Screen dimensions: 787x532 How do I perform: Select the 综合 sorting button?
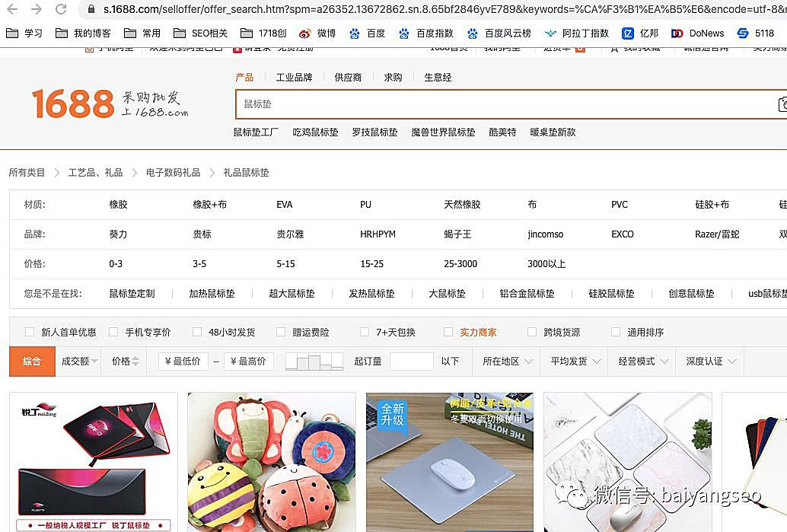click(x=32, y=362)
